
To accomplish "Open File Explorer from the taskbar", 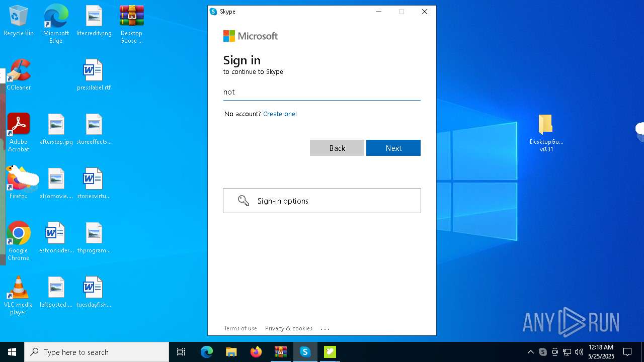I will (x=231, y=352).
